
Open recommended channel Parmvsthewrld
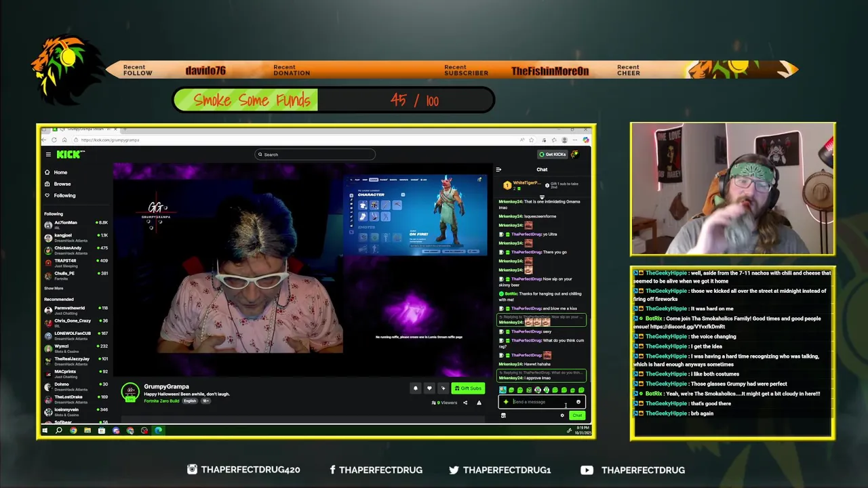coord(76,310)
